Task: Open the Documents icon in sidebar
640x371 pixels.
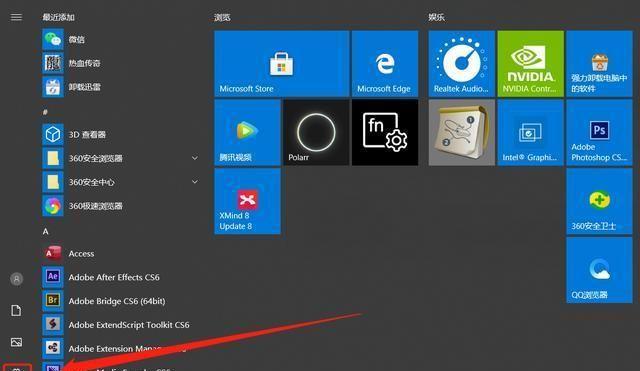Action: pos(16,311)
